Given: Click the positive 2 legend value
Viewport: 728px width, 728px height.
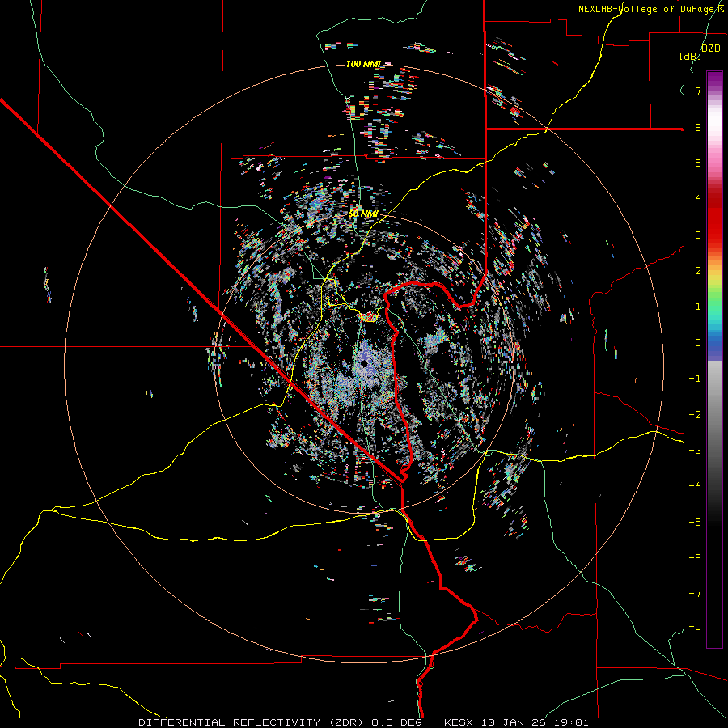Looking at the screenshot, I should (x=698, y=271).
